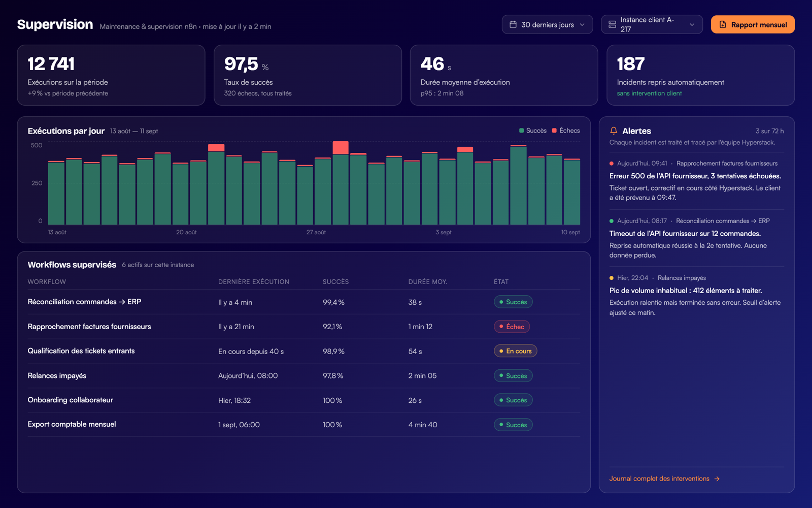Select the Rapprochement factures fournisseurs workflow
The height and width of the screenshot is (508, 812).
[x=303, y=327]
